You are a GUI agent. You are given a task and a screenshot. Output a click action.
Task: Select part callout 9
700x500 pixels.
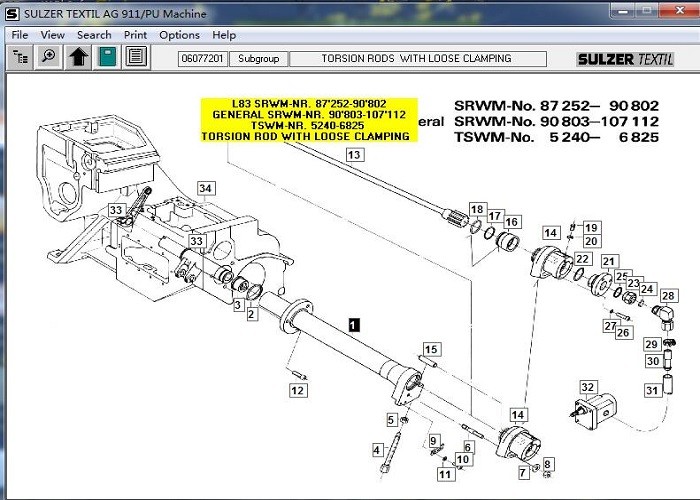[x=433, y=441]
